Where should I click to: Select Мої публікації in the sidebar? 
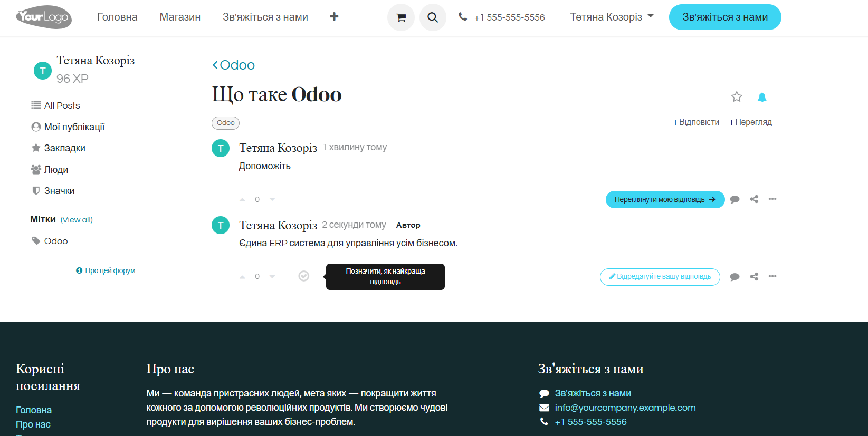tap(74, 127)
